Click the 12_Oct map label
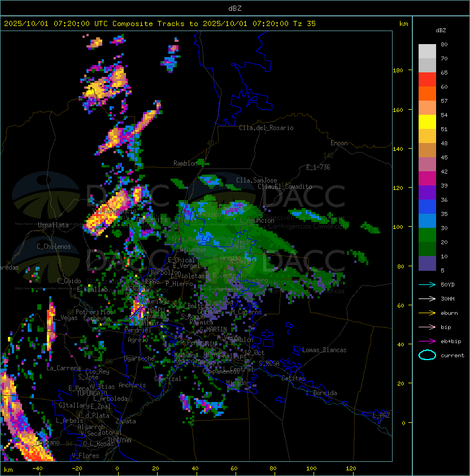 click(x=254, y=353)
